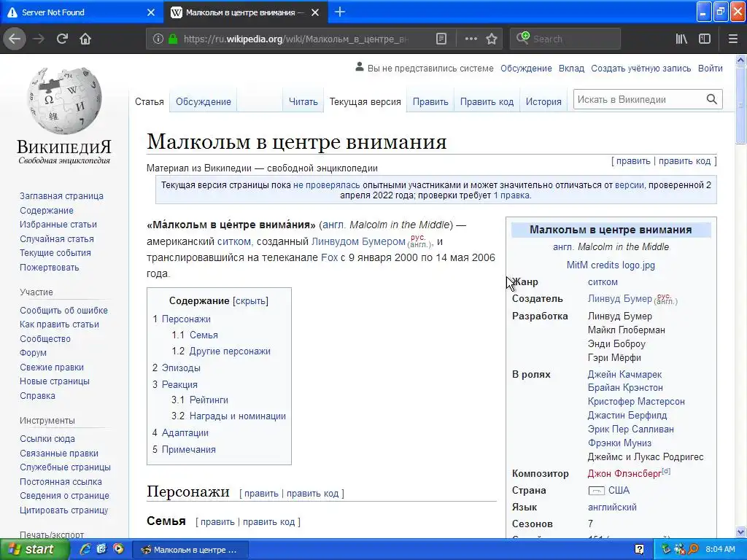Hide the contents via скрыть toggle
The height and width of the screenshot is (560, 747).
tap(251, 301)
